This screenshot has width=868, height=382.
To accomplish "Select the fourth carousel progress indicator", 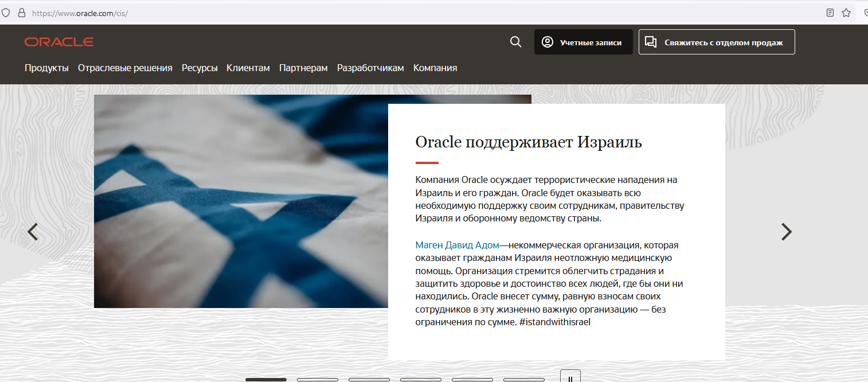I will [x=420, y=379].
